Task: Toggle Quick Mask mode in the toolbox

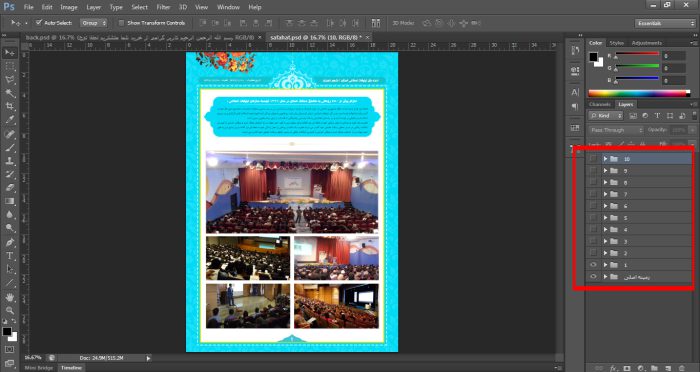Action: pyautogui.click(x=10, y=350)
